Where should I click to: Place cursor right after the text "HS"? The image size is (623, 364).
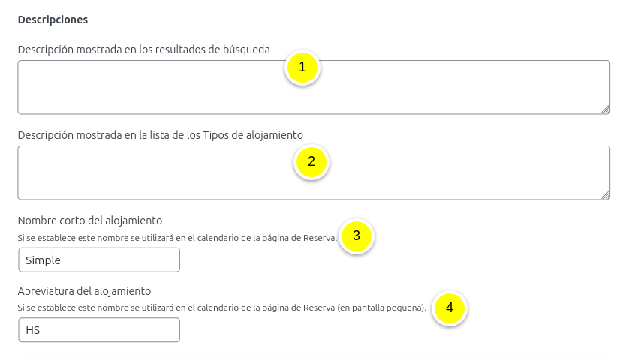click(x=41, y=330)
